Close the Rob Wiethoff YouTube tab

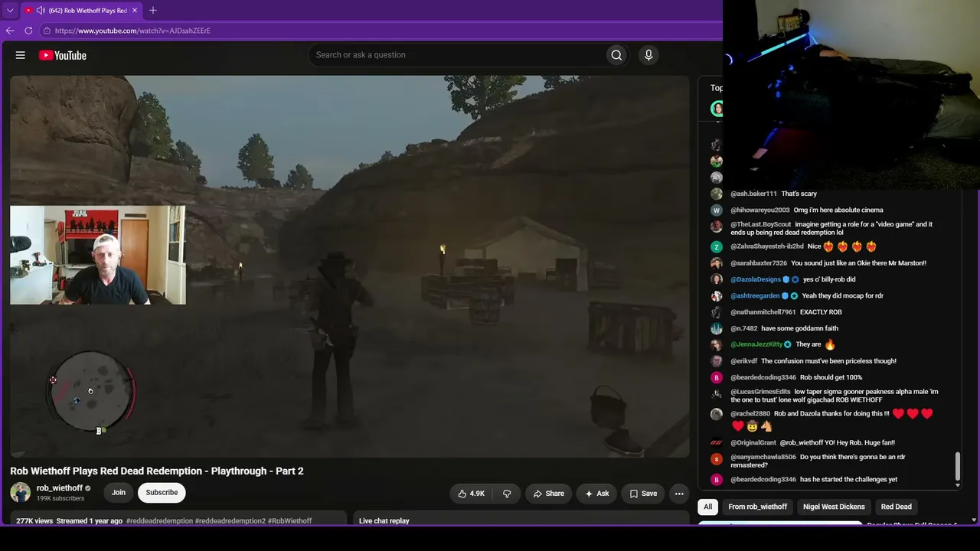click(x=135, y=11)
